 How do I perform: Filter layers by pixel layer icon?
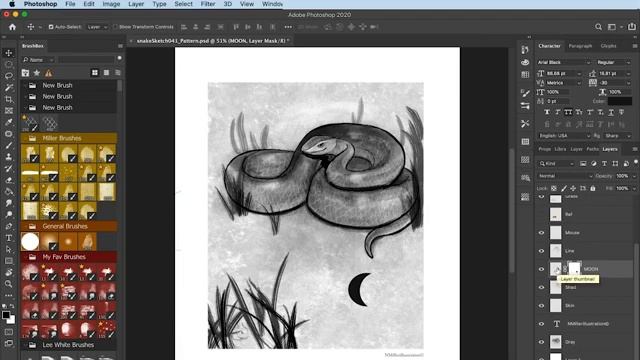pyautogui.click(x=583, y=164)
